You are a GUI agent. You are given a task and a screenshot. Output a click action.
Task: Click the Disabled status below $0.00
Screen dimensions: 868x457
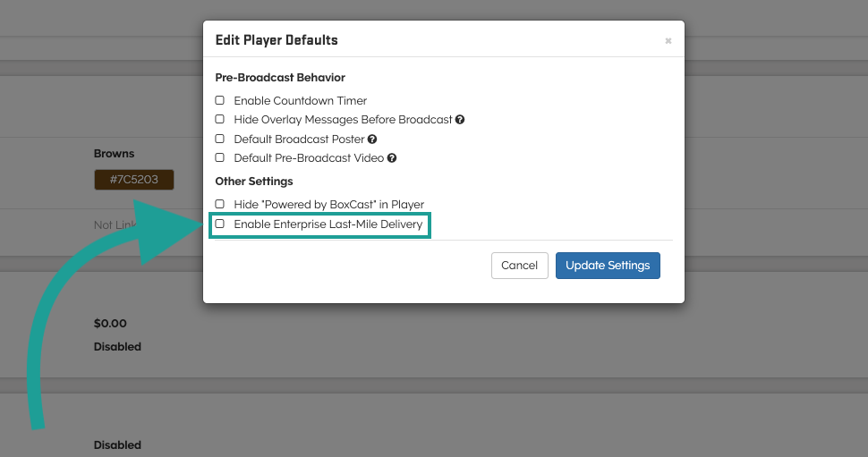click(117, 347)
